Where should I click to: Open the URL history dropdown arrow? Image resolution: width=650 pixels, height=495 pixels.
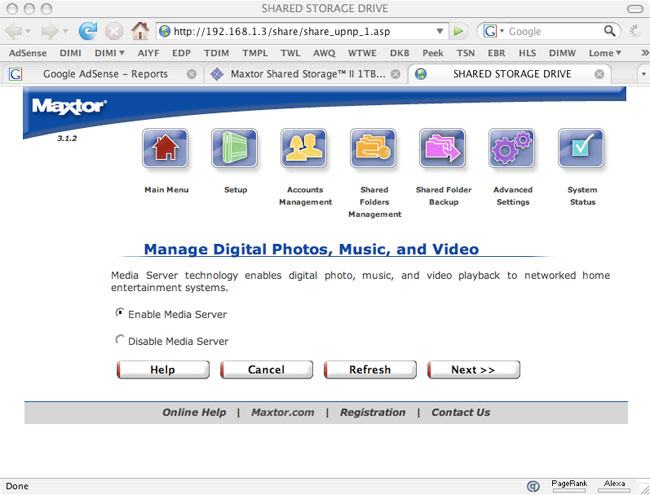pyautogui.click(x=440, y=31)
